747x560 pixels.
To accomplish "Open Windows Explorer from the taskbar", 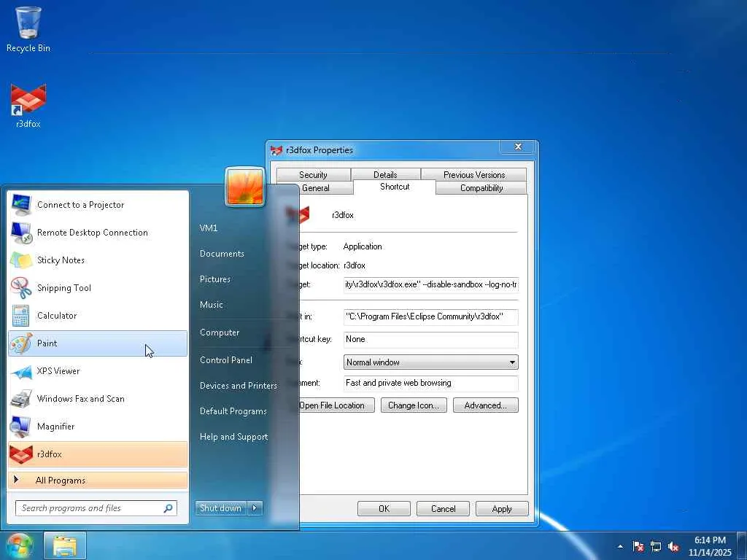I will pos(65,545).
